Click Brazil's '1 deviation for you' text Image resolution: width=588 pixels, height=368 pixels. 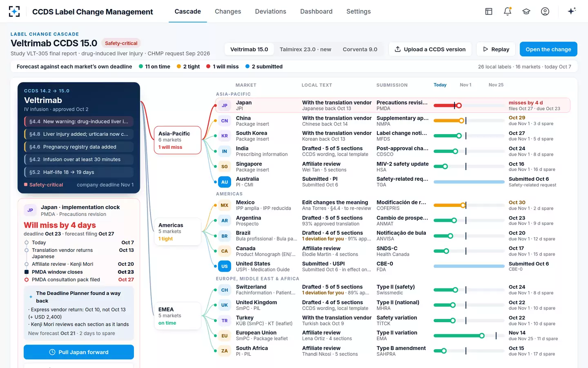pyautogui.click(x=323, y=239)
